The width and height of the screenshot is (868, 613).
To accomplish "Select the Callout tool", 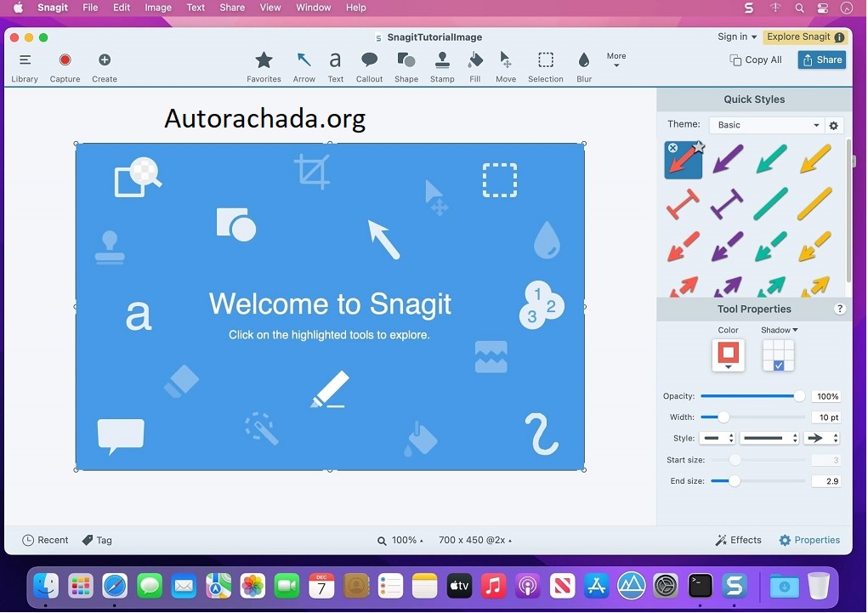I will click(369, 66).
